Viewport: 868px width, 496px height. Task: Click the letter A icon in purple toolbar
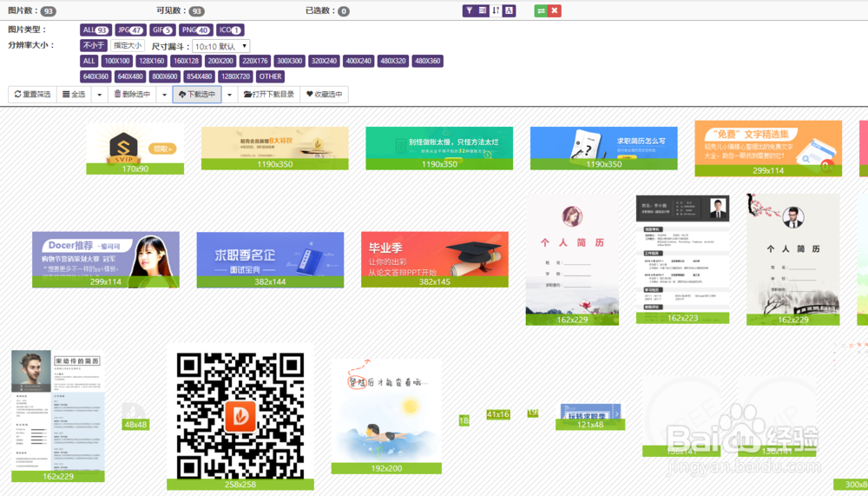509,10
